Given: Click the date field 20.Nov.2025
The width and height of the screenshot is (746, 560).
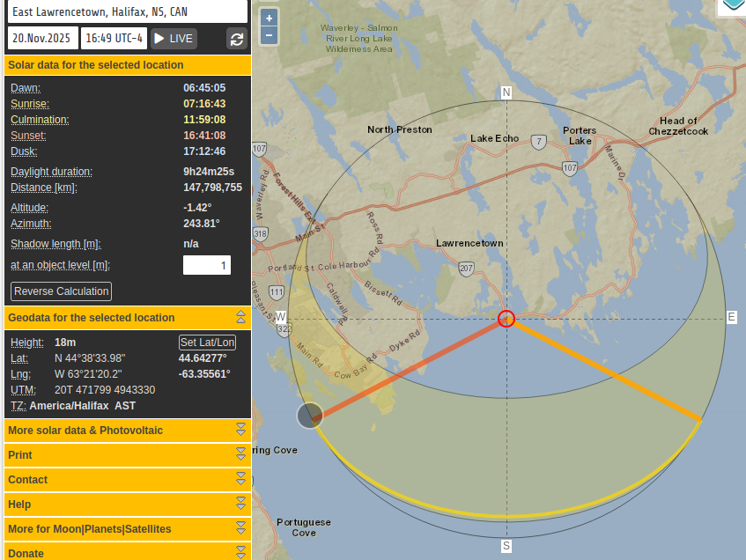Looking at the screenshot, I should pos(42,39).
